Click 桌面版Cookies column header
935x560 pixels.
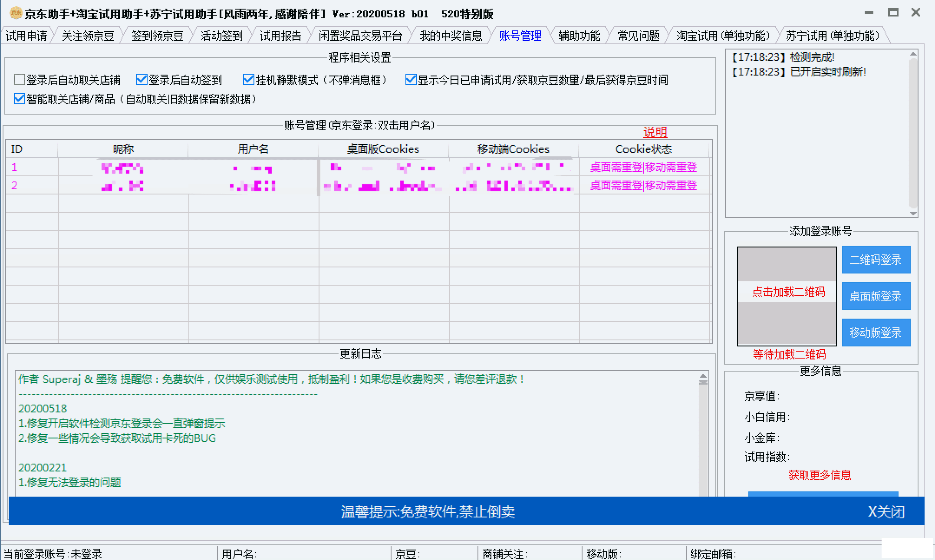point(383,149)
